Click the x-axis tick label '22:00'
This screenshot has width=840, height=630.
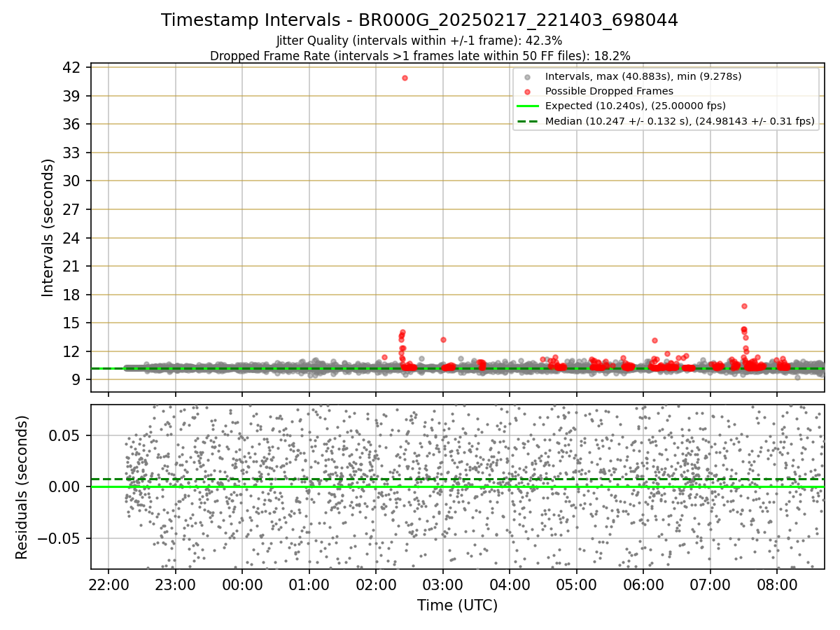[x=108, y=584]
